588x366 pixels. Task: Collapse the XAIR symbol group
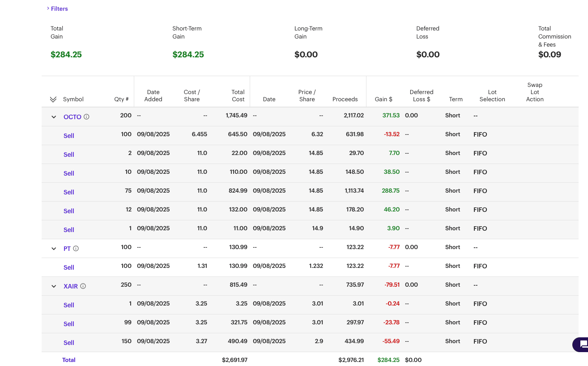[54, 286]
